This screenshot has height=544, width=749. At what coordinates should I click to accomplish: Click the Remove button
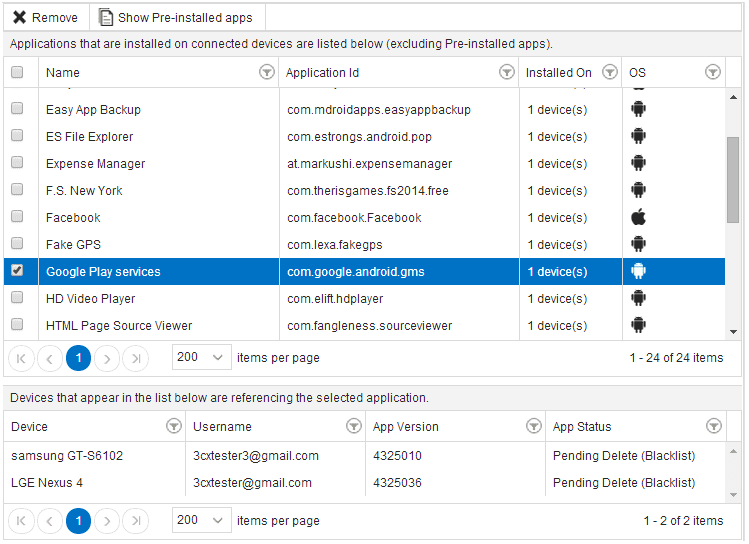point(46,18)
